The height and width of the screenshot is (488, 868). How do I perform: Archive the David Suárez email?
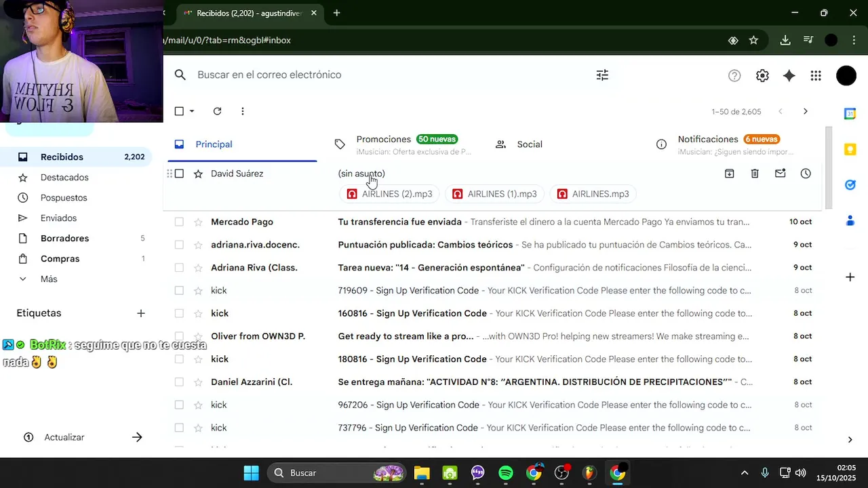730,174
